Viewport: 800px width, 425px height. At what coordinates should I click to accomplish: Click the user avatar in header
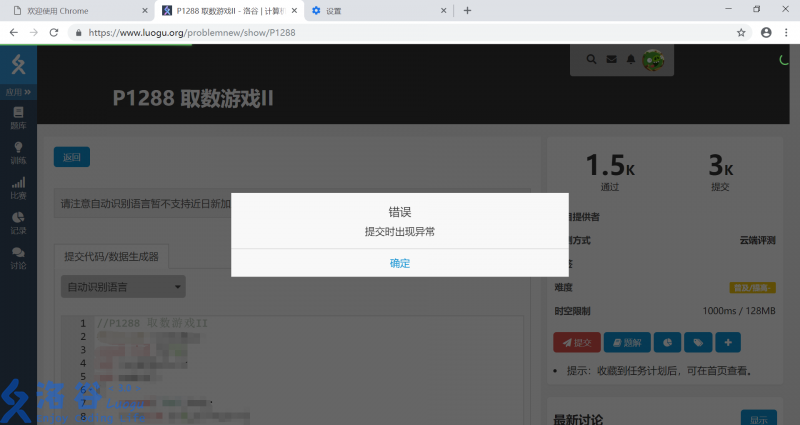point(653,60)
